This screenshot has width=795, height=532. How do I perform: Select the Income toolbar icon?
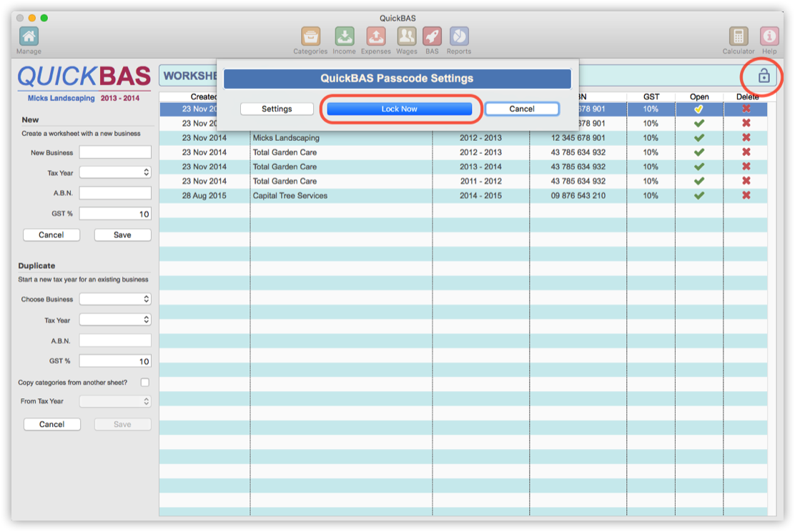pos(344,36)
